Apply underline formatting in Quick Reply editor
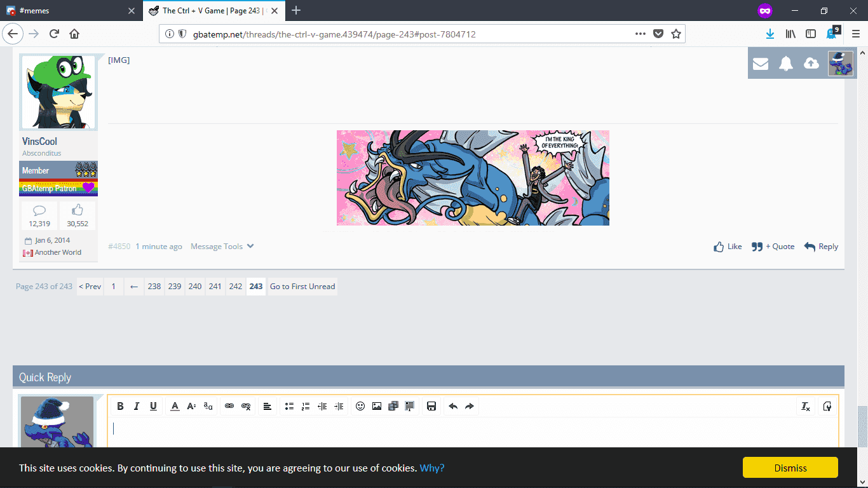 pos(153,407)
